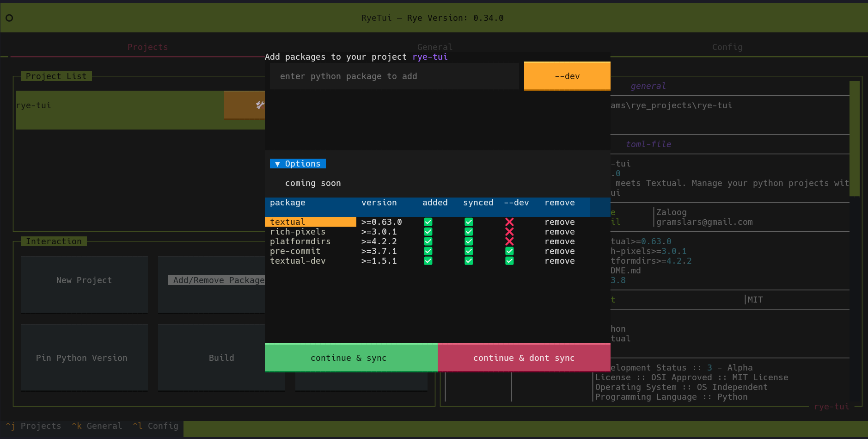Click continue & sync button
The image size is (868, 439).
tap(351, 358)
